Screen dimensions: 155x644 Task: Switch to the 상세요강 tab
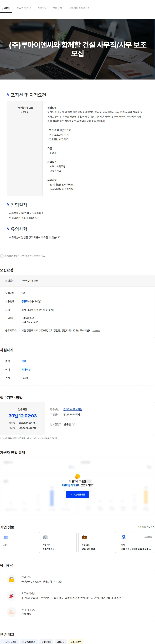(x=6, y=8)
